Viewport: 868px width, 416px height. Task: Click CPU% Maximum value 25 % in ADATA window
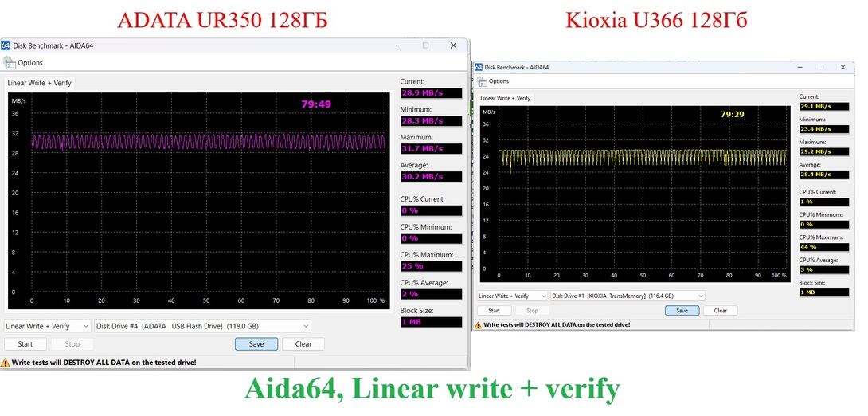[x=432, y=266]
